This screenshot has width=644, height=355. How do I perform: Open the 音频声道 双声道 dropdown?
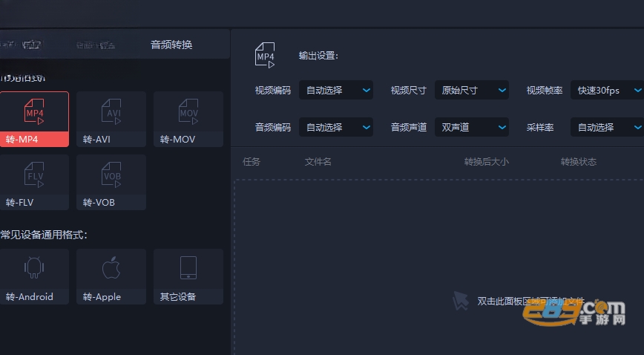tap(472, 127)
